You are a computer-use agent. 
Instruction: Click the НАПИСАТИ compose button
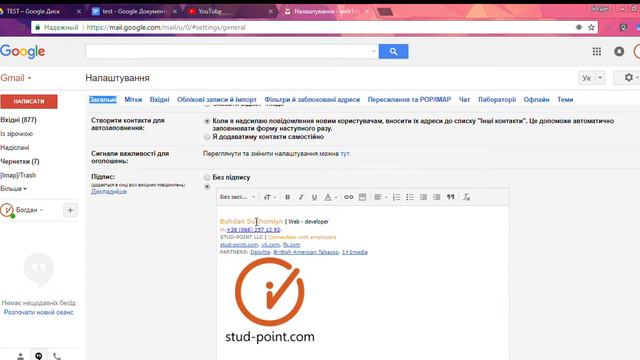[29, 102]
